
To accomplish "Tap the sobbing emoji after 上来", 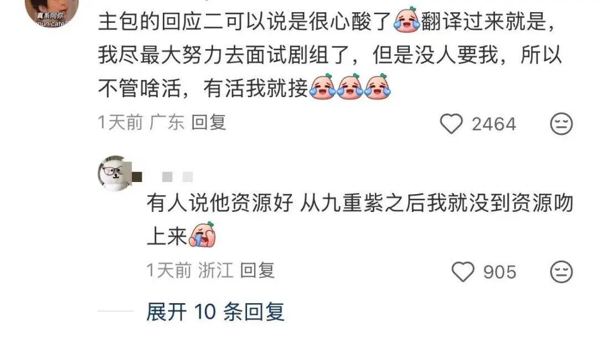I will click(x=202, y=235).
